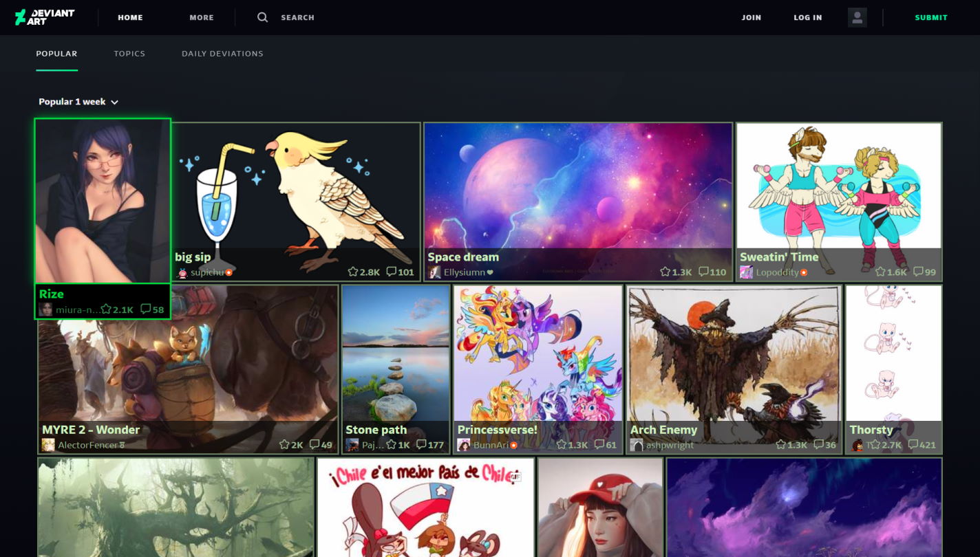Click Lopoddity's avatar icon
The image size is (980, 557).
(x=747, y=272)
